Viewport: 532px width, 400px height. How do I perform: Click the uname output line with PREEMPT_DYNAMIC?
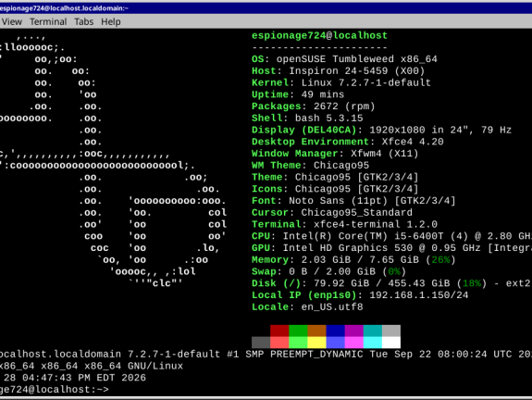click(x=266, y=354)
